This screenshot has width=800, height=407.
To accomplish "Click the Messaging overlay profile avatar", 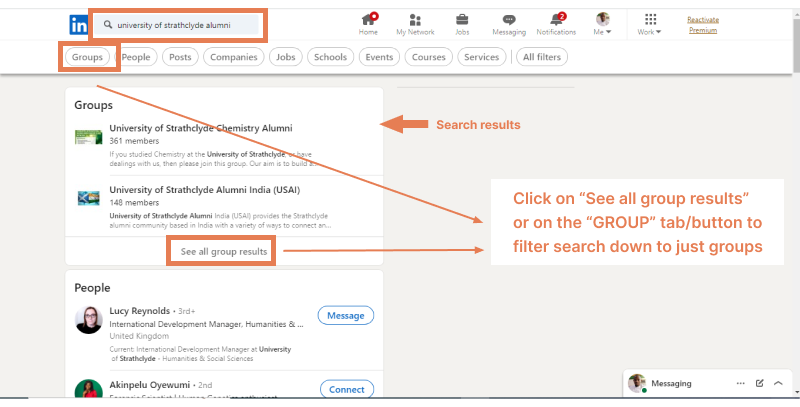I will pyautogui.click(x=637, y=383).
